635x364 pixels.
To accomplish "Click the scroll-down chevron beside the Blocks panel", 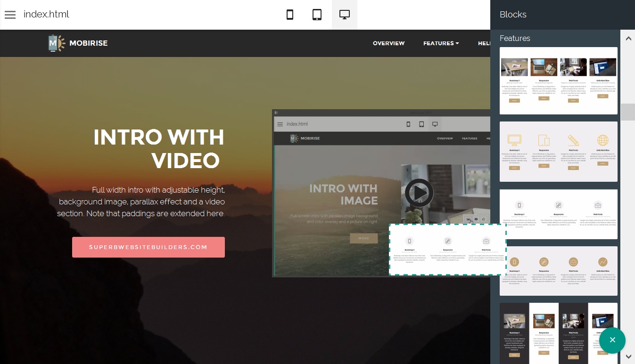I will pos(628,356).
